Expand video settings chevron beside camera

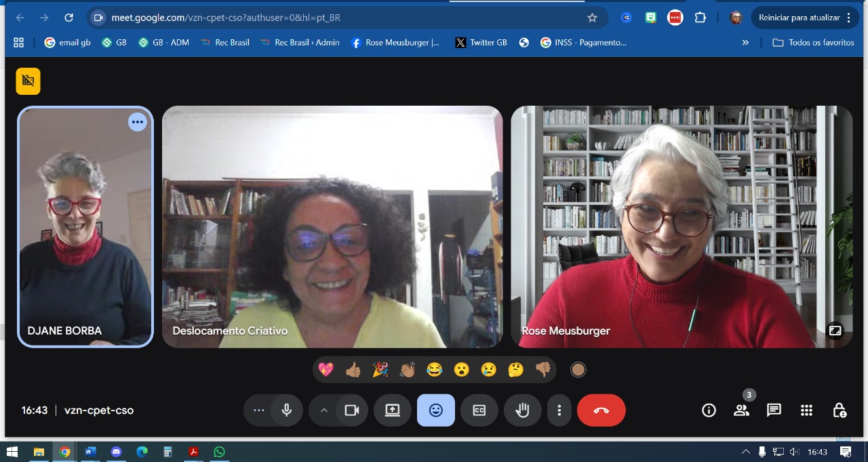[323, 410]
